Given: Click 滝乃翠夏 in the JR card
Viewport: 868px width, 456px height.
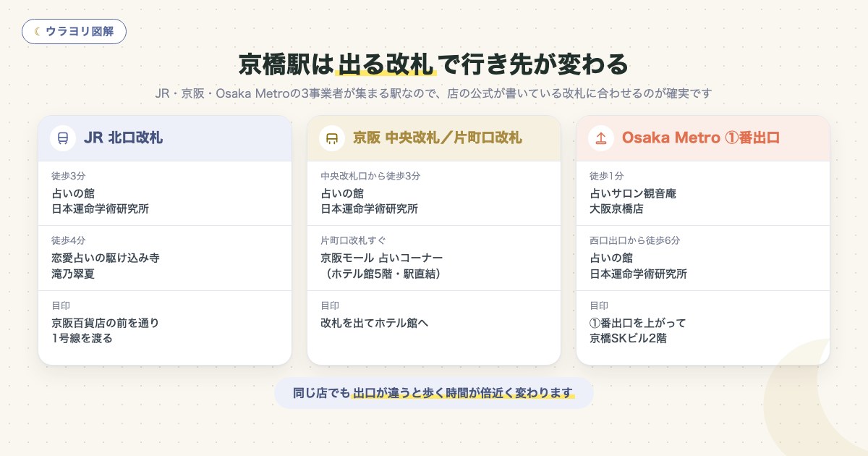Looking at the screenshot, I should (73, 274).
